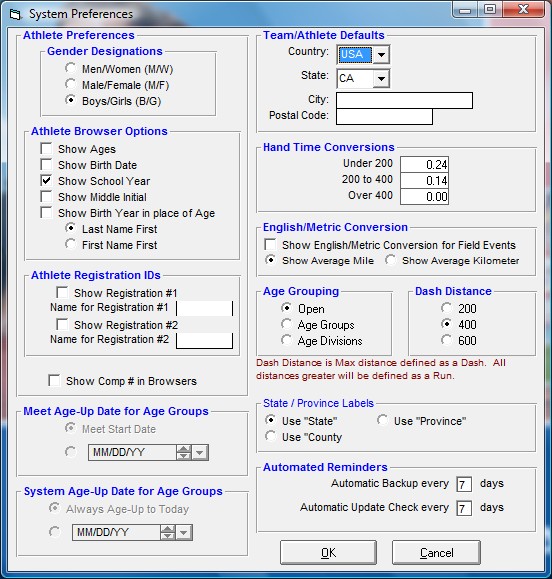Select Open age grouping
Screen dimensions: 552x579
pyautogui.click(x=286, y=308)
